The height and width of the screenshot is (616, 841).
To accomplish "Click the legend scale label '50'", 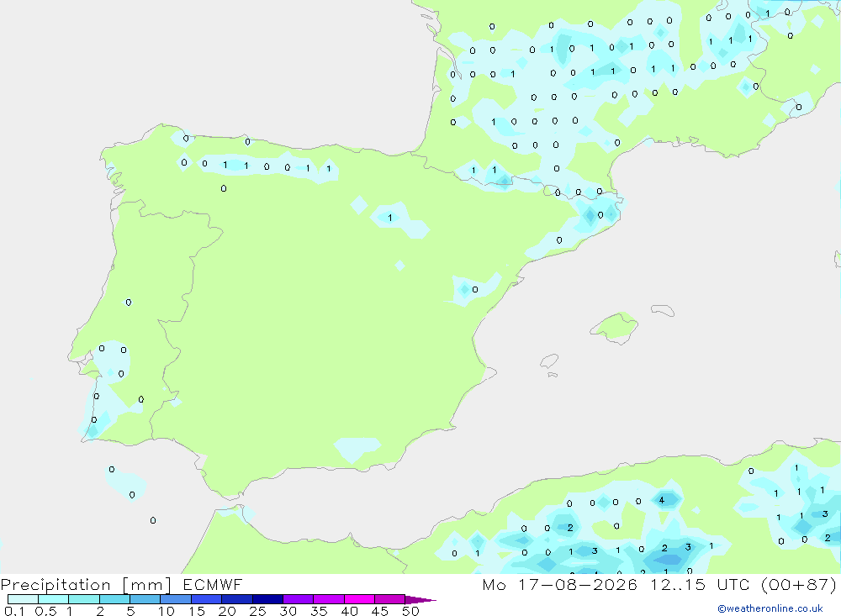I will point(411,611).
